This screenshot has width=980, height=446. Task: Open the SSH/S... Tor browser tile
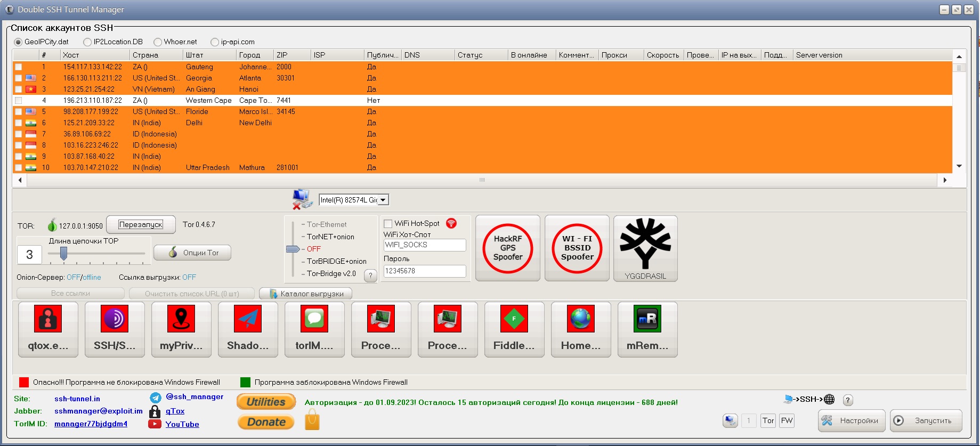click(115, 329)
